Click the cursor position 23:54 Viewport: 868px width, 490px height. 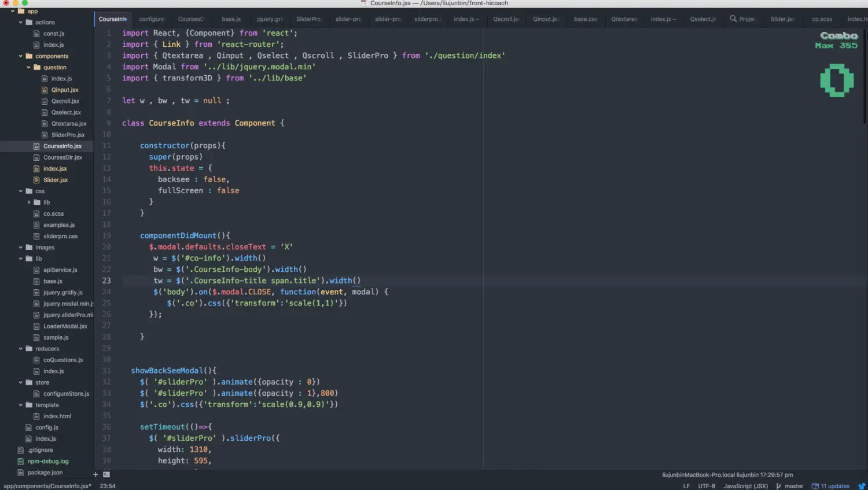[x=108, y=486]
